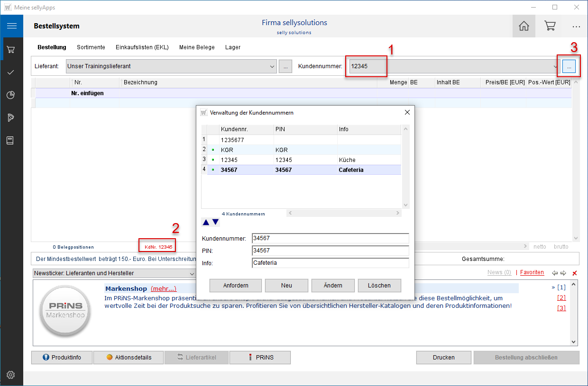588x386 pixels.
Task: Click the horizontal scrollbar under the customer number list
Action: (x=344, y=214)
